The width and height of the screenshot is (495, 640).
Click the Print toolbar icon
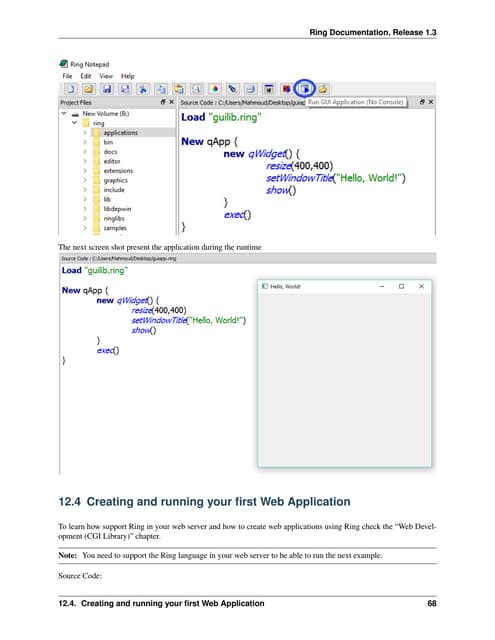[251, 89]
